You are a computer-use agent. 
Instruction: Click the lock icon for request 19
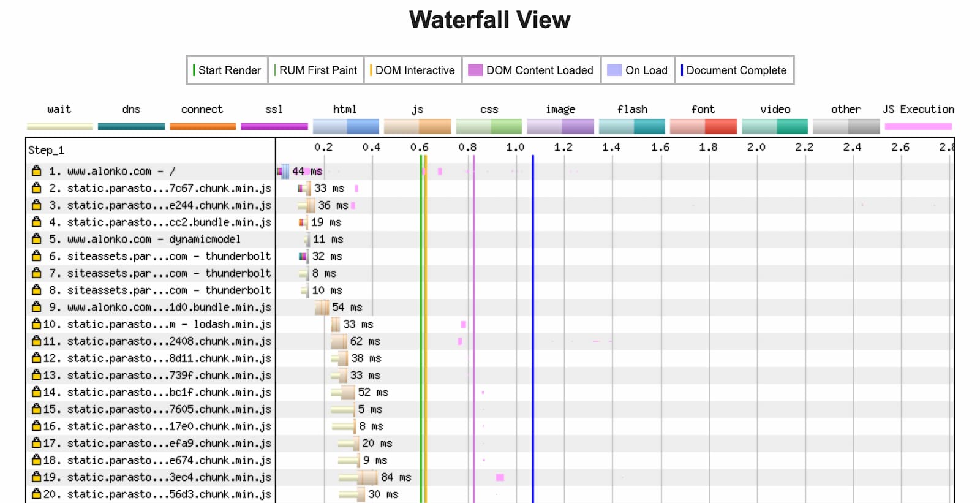tap(37, 477)
